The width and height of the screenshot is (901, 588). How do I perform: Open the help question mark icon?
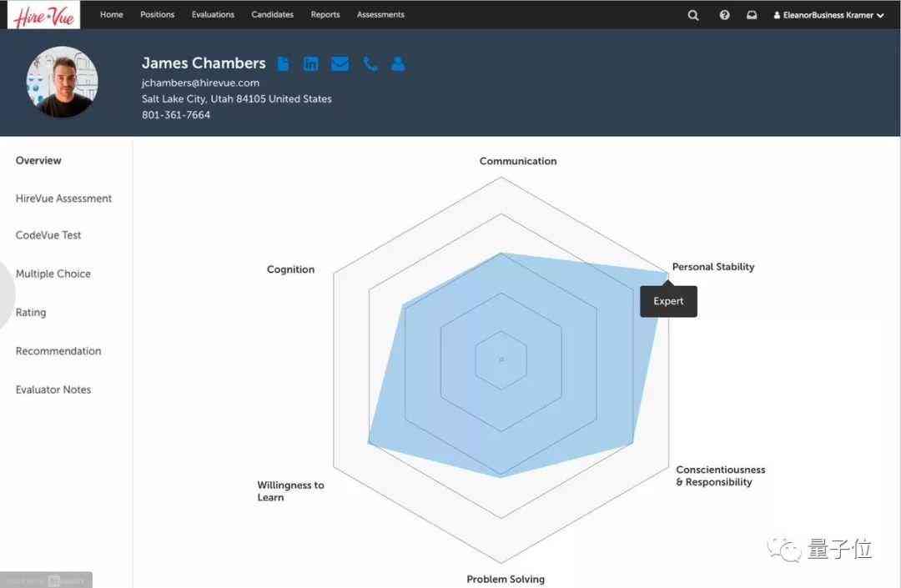click(x=725, y=15)
